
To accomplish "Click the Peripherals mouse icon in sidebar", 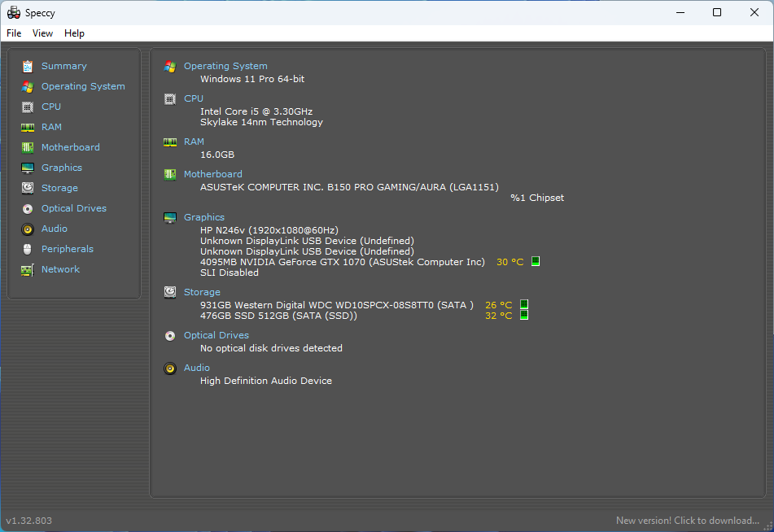I will coord(28,249).
